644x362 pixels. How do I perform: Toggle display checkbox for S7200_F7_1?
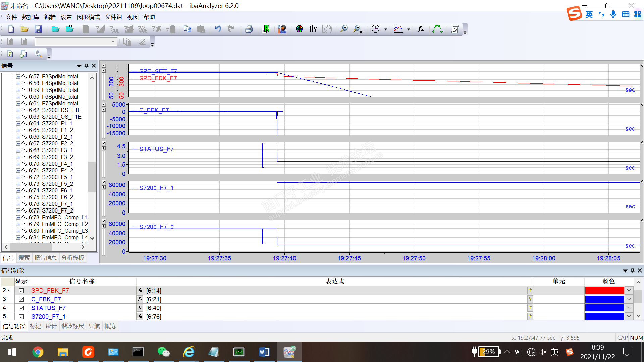coord(21,317)
